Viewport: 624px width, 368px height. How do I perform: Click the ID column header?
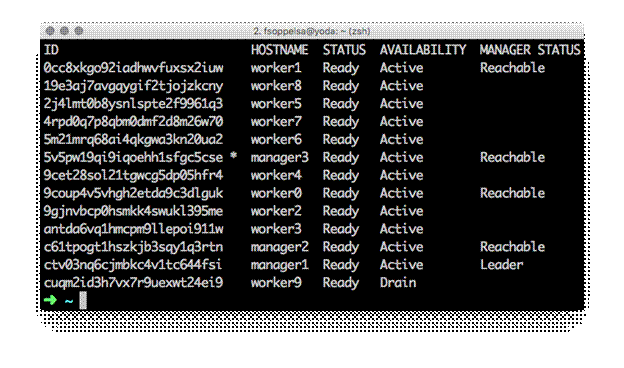51,50
